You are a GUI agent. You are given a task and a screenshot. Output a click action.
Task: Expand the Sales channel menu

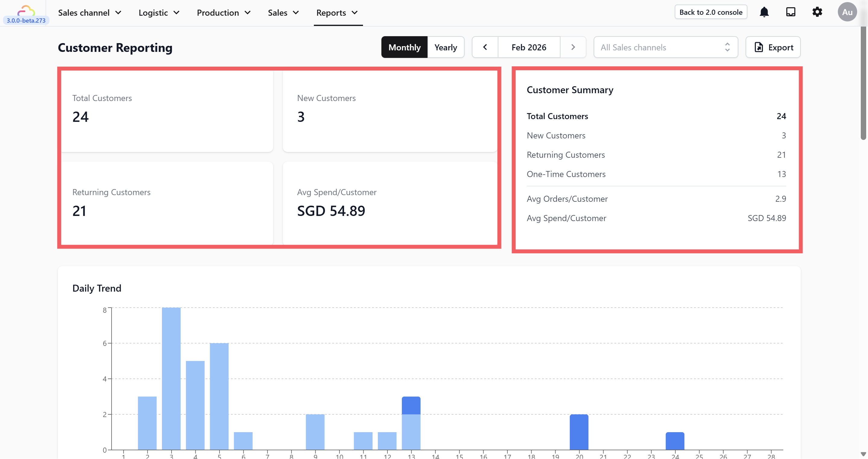click(90, 13)
